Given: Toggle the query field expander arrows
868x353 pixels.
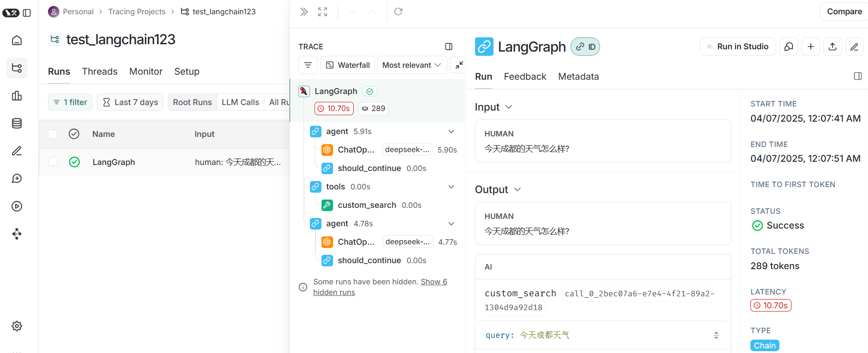Looking at the screenshot, I should coord(716,335).
